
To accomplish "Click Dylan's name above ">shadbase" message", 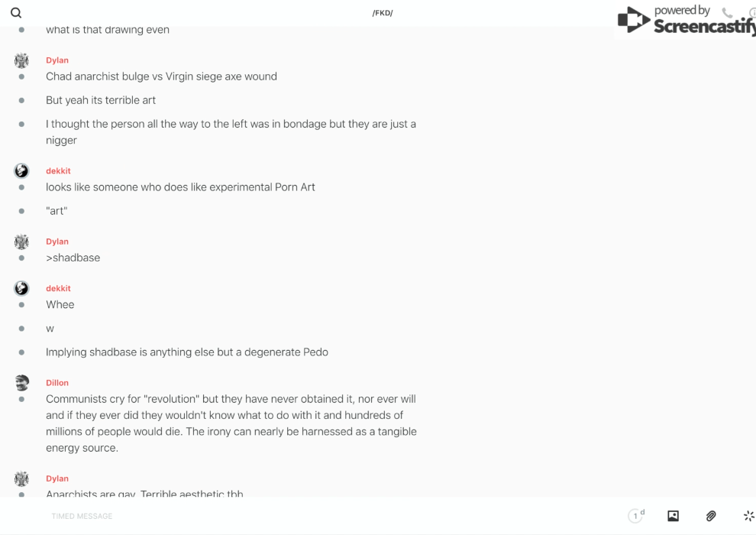I will pyautogui.click(x=57, y=242).
